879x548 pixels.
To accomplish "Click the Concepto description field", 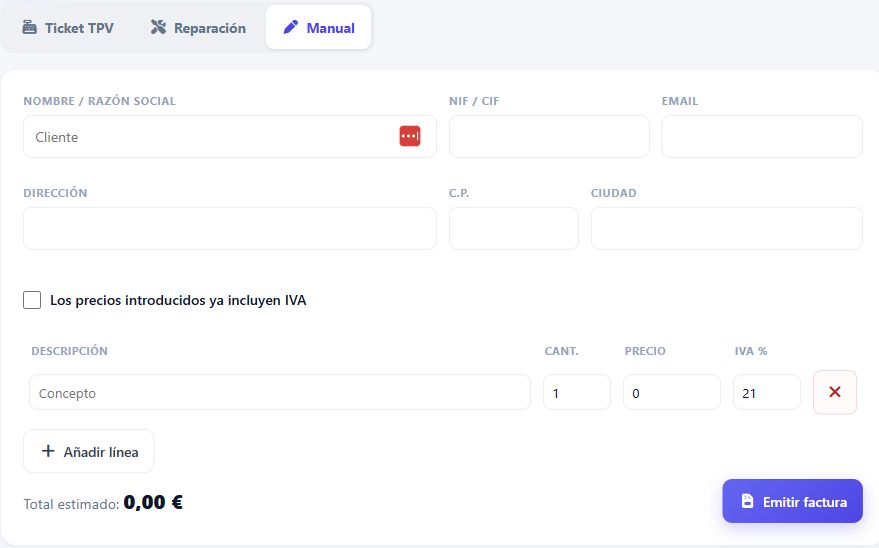I will coord(280,392).
